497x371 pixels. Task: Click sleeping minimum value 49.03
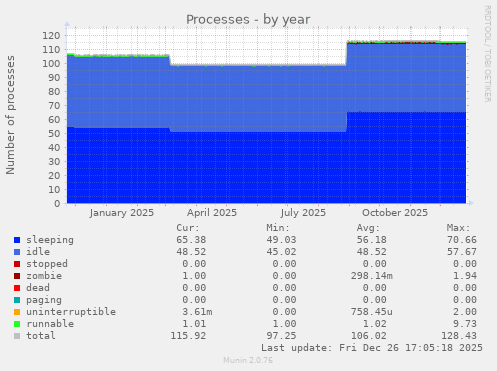[x=281, y=240]
